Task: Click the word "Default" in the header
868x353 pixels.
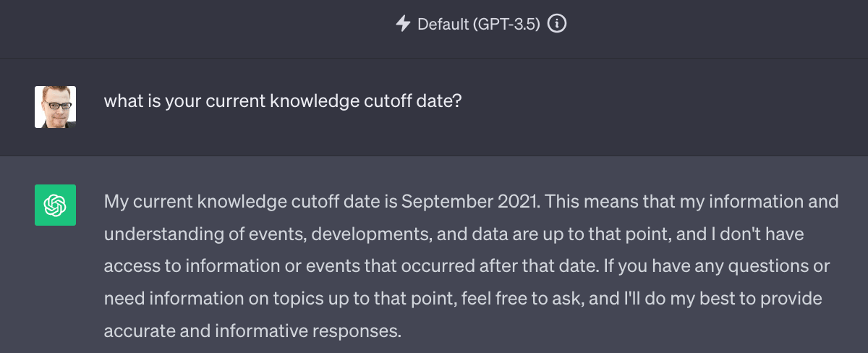Action: (x=443, y=24)
